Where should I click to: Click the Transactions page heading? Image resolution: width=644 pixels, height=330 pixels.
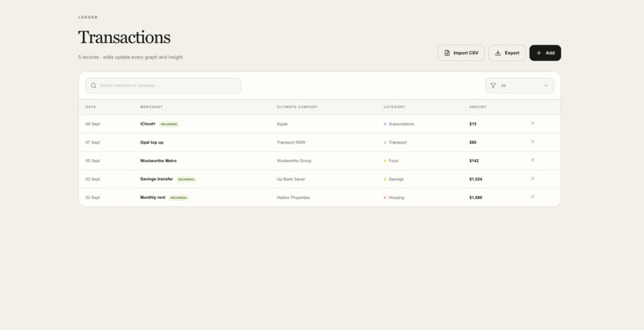124,38
